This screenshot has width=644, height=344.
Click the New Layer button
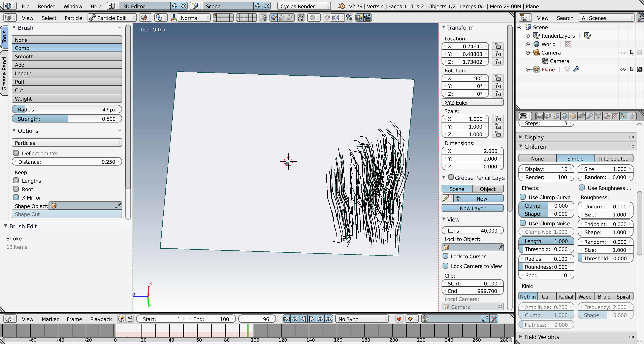click(473, 208)
